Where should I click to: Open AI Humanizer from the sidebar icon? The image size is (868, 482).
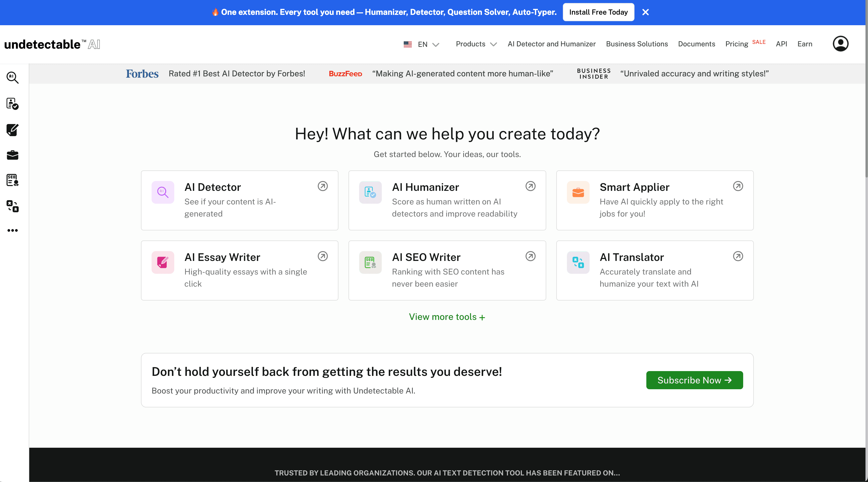pyautogui.click(x=12, y=104)
